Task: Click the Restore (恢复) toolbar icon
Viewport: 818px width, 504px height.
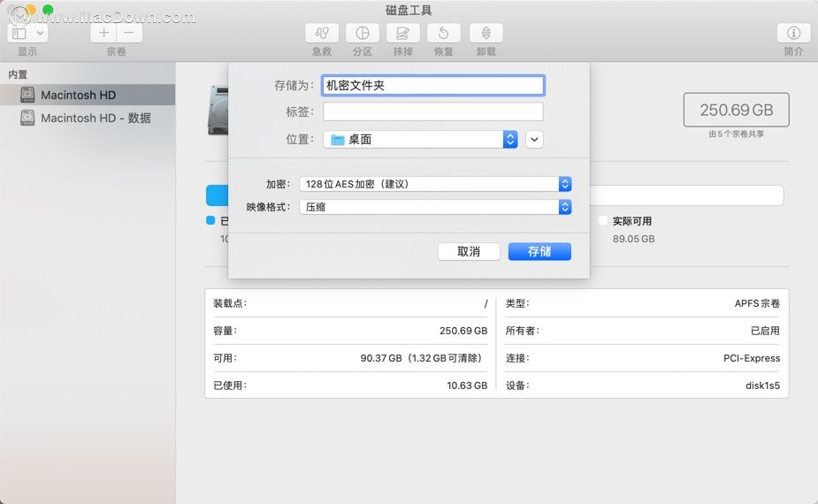Action: coord(443,34)
